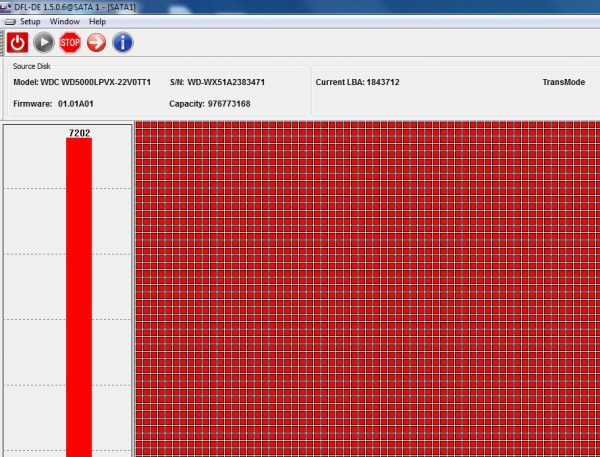Click the red power button icon

[x=17, y=42]
